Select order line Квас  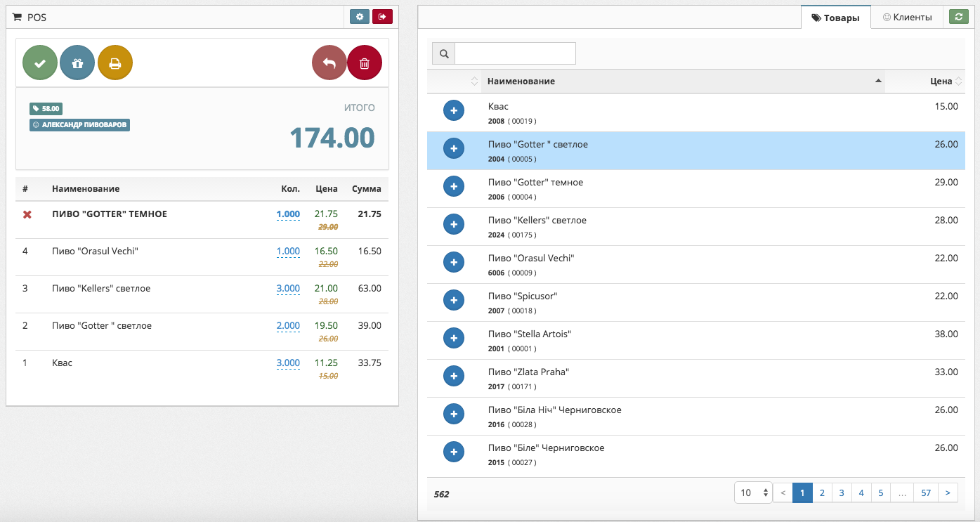pyautogui.click(x=202, y=369)
